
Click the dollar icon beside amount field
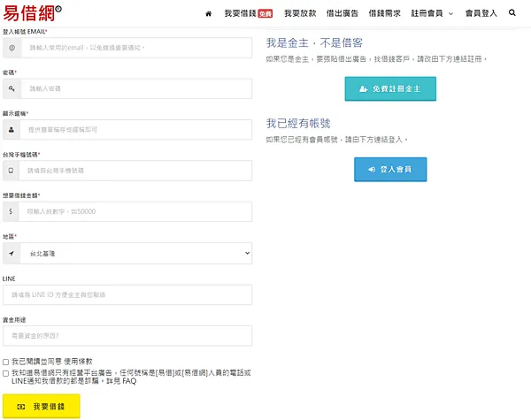tap(11, 211)
